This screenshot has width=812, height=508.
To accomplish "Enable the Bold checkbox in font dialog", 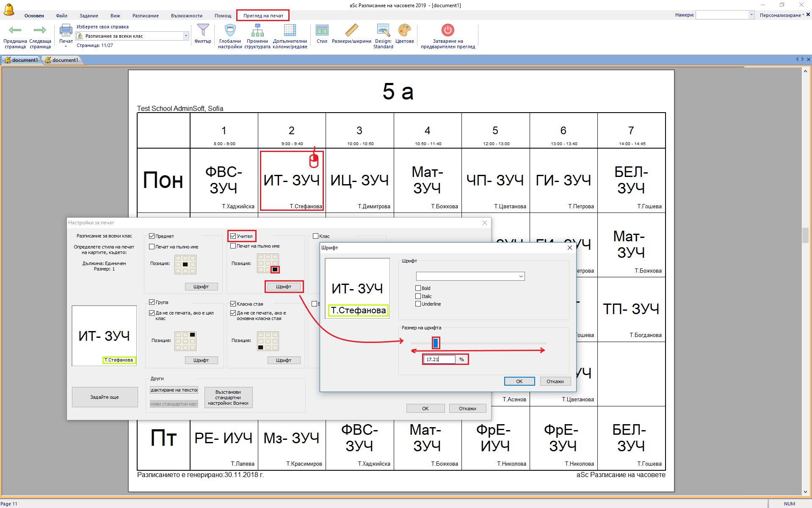I will pyautogui.click(x=418, y=288).
